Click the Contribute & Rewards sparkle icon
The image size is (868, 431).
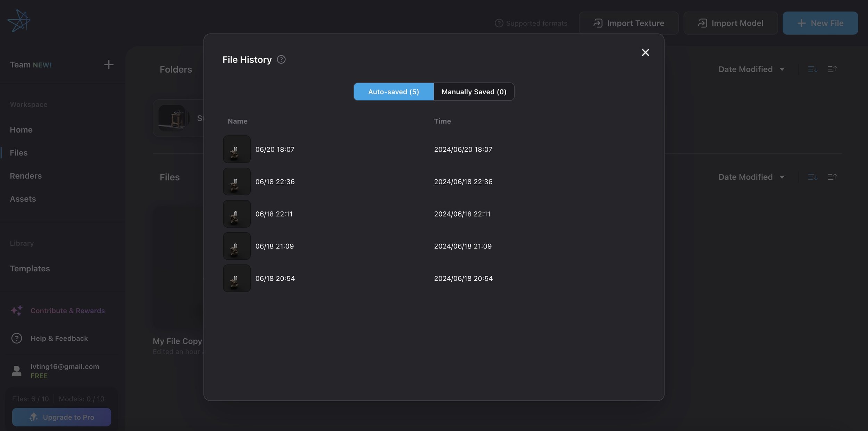tap(16, 311)
